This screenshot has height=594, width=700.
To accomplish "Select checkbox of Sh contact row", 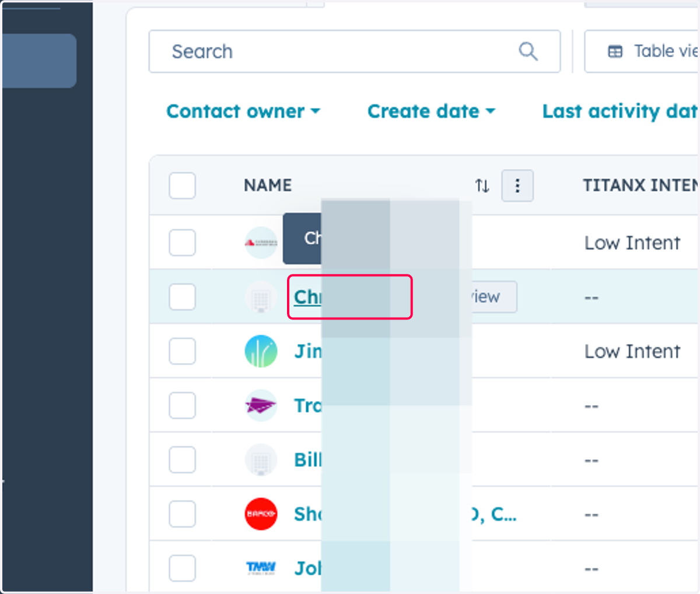I will point(182,514).
